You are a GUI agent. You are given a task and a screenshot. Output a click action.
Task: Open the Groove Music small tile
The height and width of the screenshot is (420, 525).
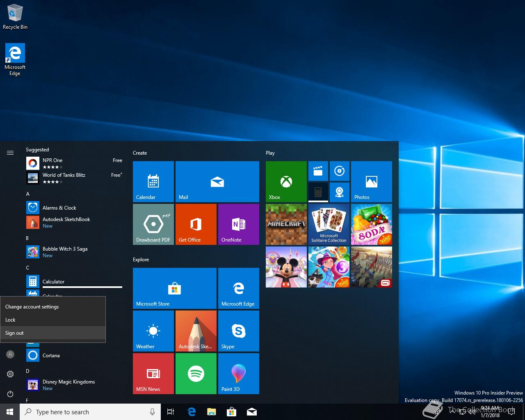tap(340, 171)
